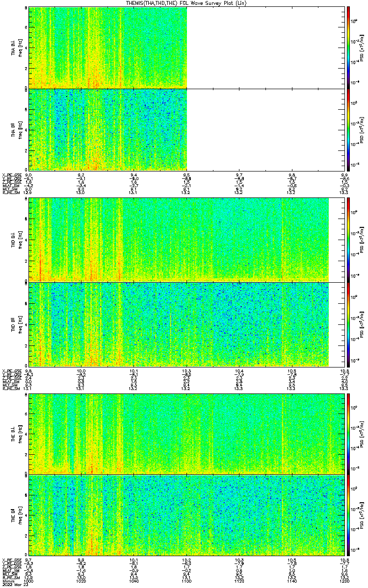Click the PSD color bar beside the THE parallel panel
This screenshot has width=368, height=588.
(x=348, y=514)
